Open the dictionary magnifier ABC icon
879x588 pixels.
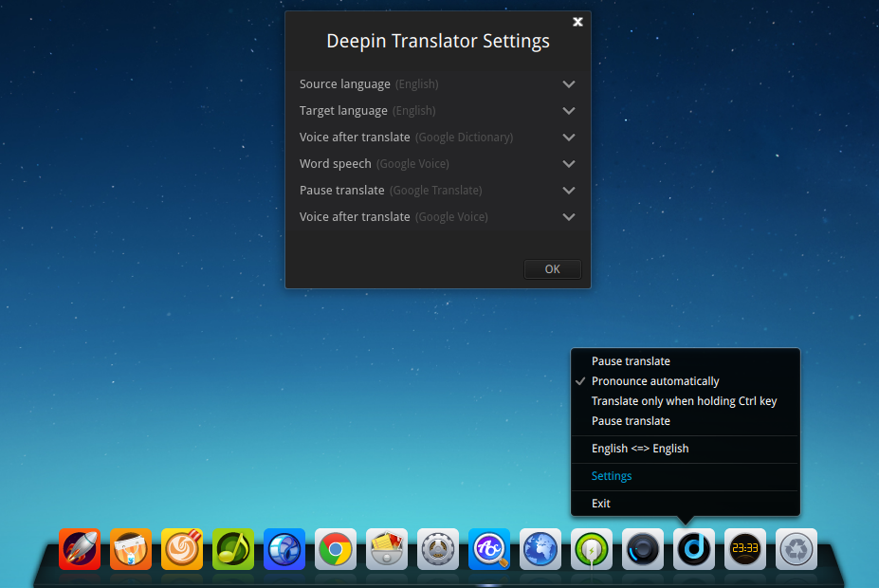pos(488,549)
